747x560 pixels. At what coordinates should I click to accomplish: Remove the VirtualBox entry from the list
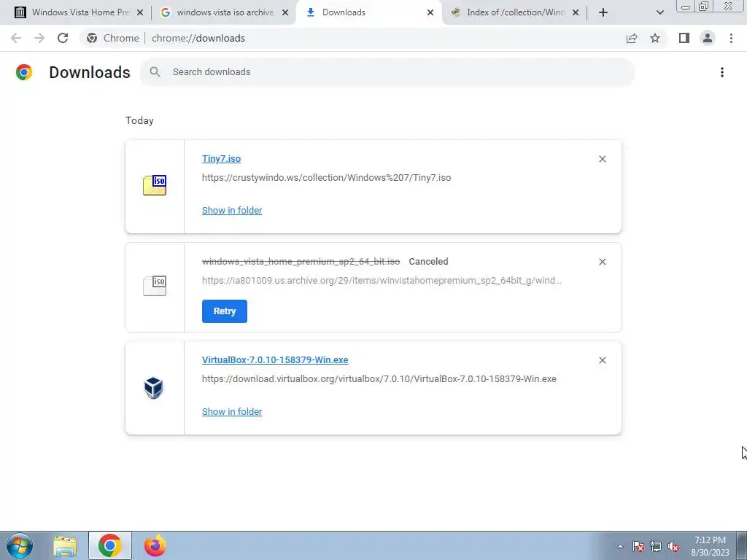tap(602, 360)
